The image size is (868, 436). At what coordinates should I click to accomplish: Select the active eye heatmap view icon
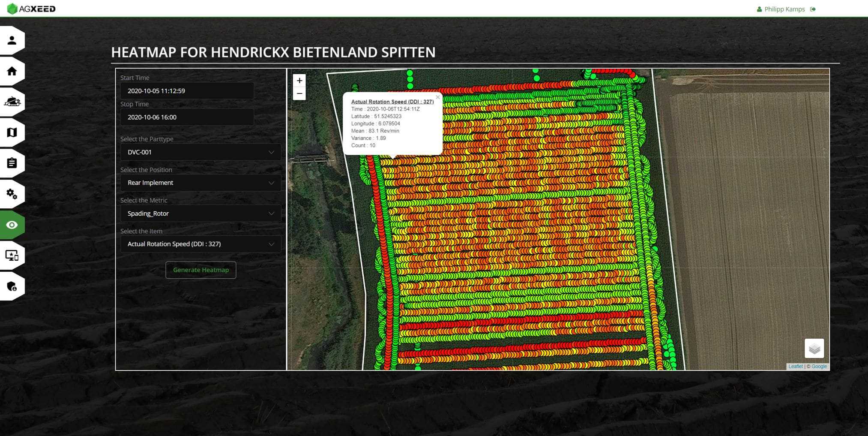tap(12, 225)
